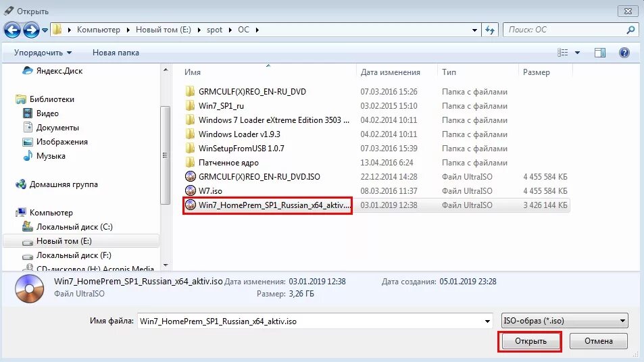Toggle the preview pane icon
This screenshot has height=362, width=644.
tap(600, 53)
